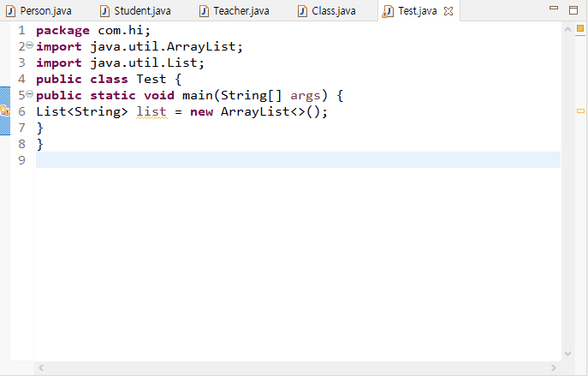Collapse the main method at line 5

30,94
